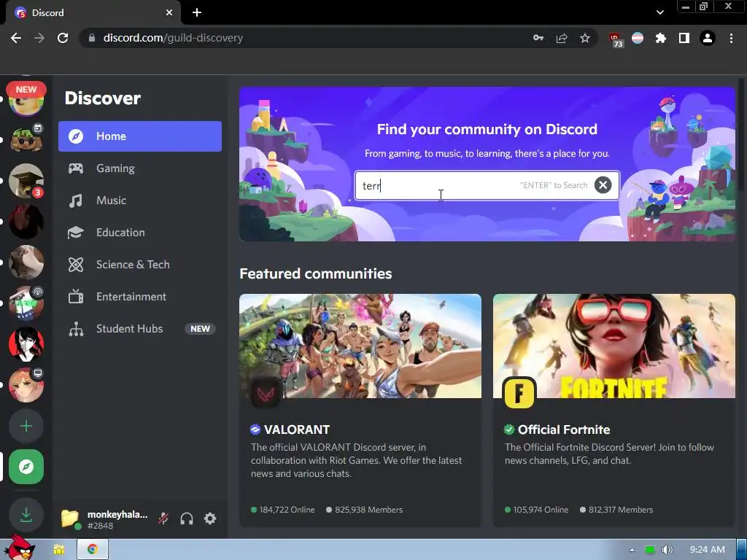Open Chrome profile icon
This screenshot has width=747, height=560.
708,38
